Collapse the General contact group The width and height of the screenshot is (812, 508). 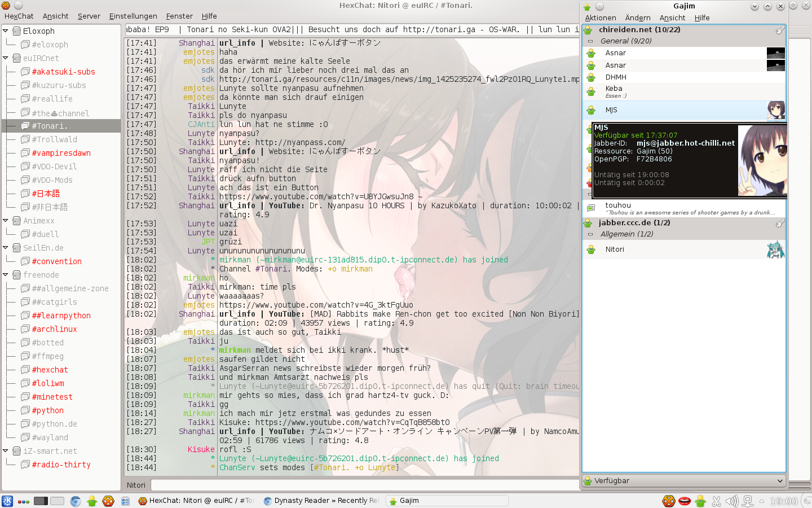(590, 41)
